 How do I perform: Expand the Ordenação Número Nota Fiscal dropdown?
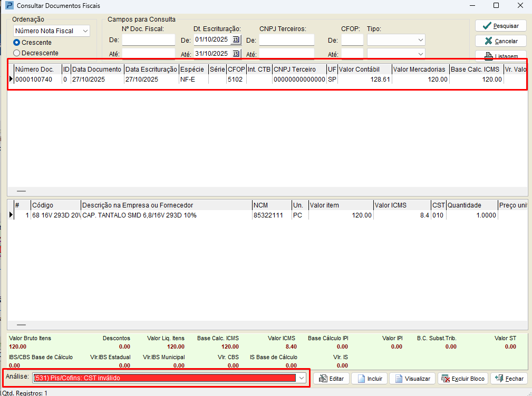point(85,32)
